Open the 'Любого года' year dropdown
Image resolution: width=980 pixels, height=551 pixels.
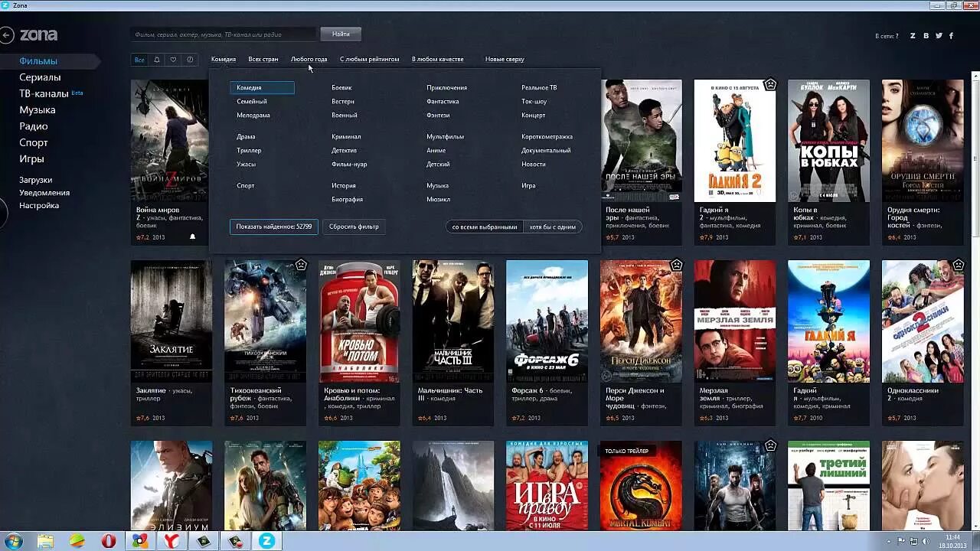point(309,59)
